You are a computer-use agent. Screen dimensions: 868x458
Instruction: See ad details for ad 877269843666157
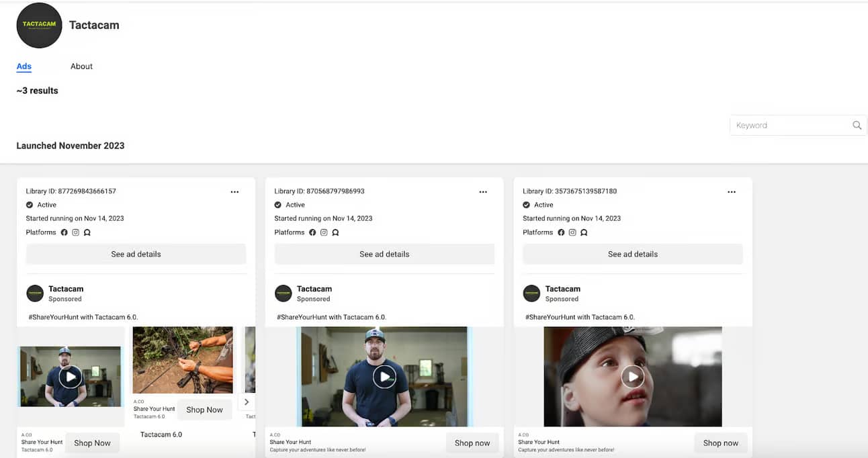[136, 254]
